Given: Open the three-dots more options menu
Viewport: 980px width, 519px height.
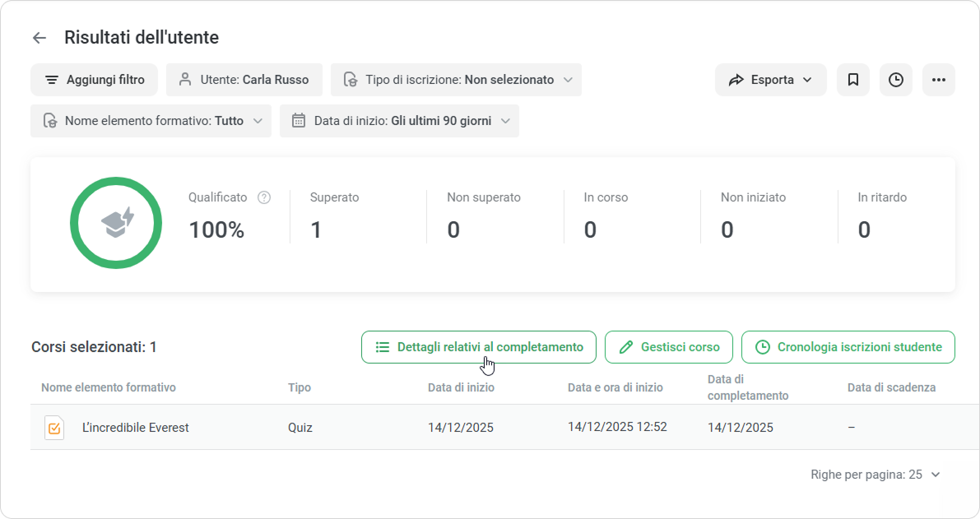Looking at the screenshot, I should pyautogui.click(x=939, y=80).
